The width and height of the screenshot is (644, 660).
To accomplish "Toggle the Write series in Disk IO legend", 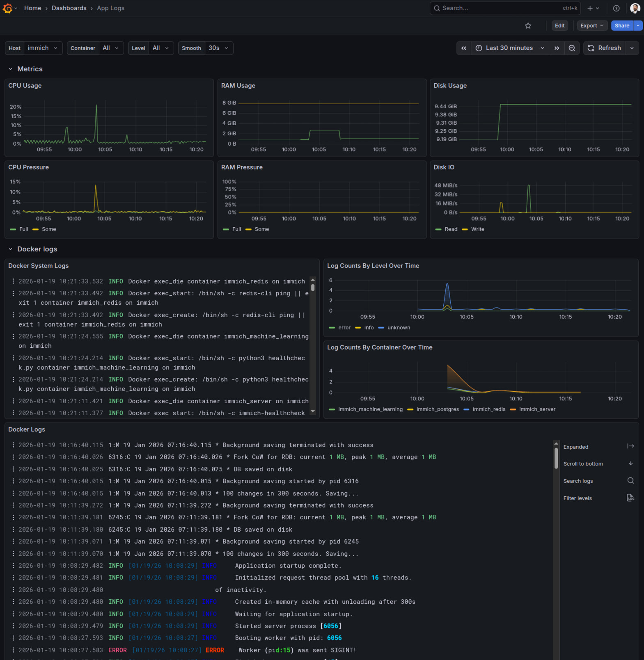I will [477, 229].
